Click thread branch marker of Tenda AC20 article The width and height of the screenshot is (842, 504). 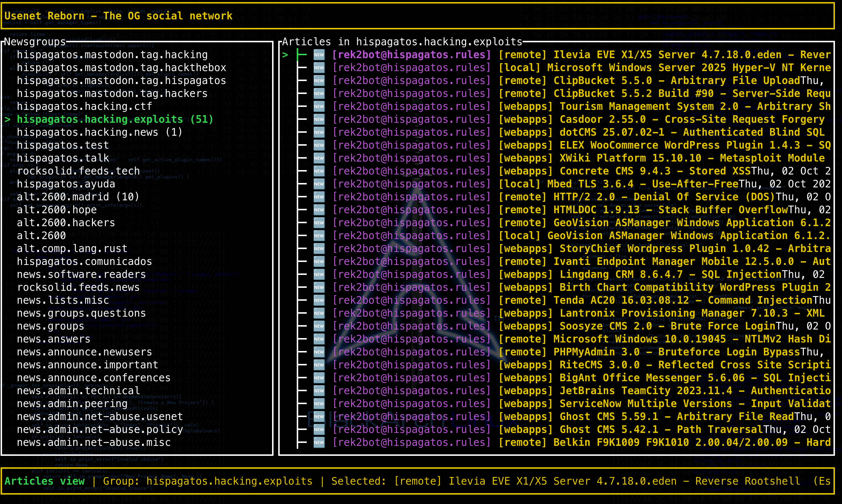[302, 300]
